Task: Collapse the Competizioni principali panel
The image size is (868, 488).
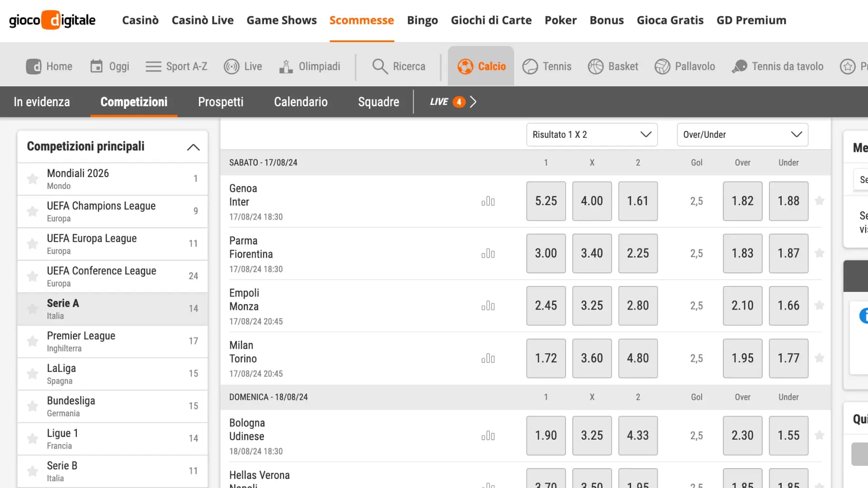Action: click(193, 146)
